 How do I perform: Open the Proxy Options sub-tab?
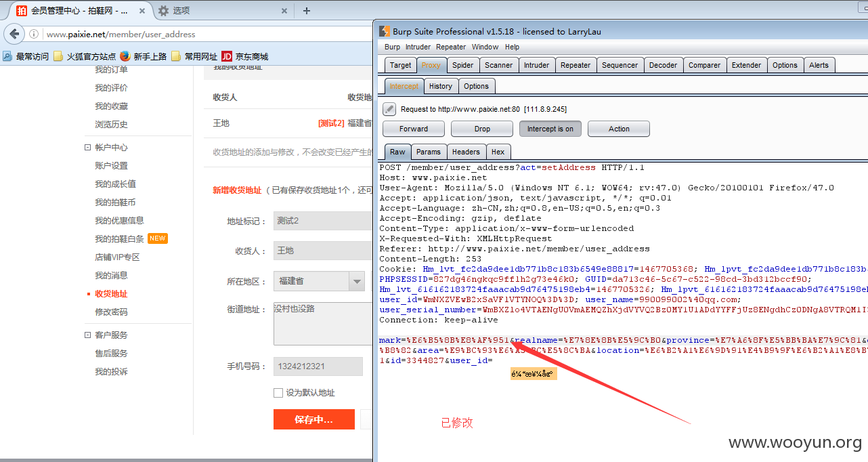click(x=477, y=86)
